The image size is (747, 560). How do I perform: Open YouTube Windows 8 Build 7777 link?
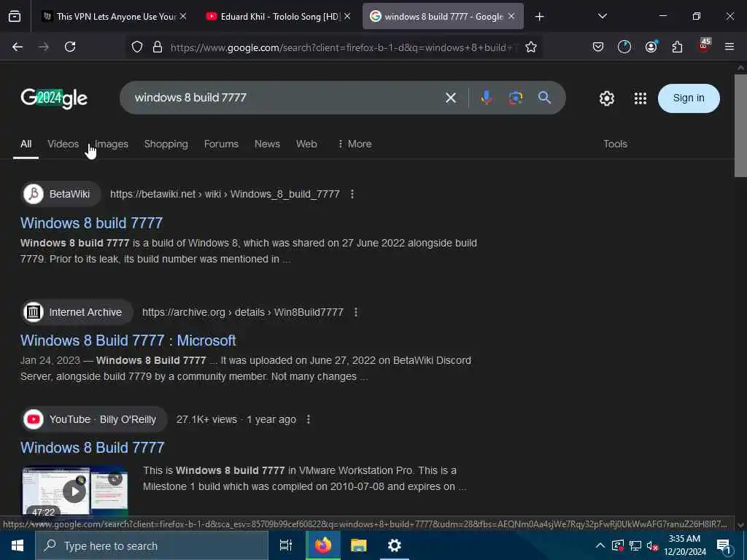[92, 448]
